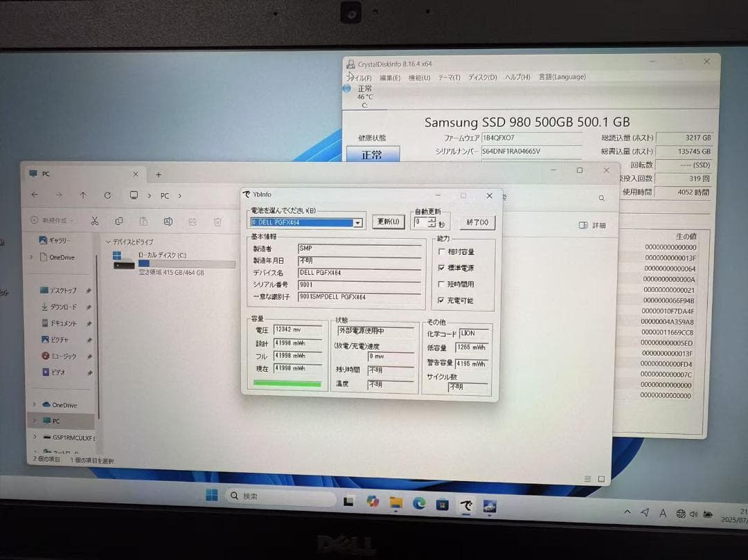This screenshot has width=748, height=560.
Task: Increase auto-update seconds with the stepper arrow
Action: pyautogui.click(x=432, y=219)
